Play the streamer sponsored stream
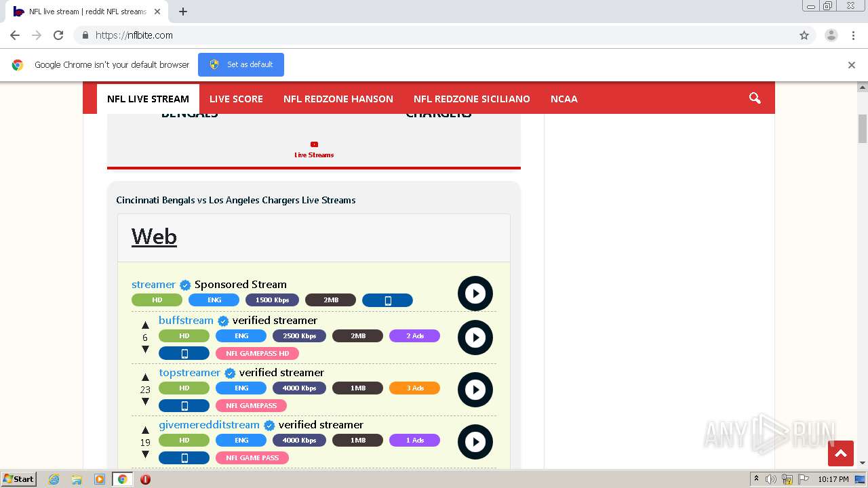The image size is (868, 488). [475, 293]
